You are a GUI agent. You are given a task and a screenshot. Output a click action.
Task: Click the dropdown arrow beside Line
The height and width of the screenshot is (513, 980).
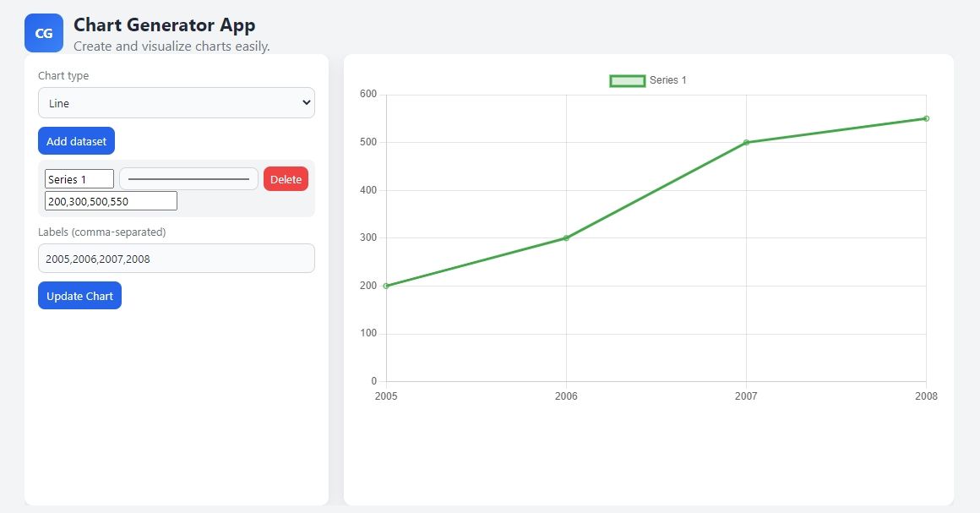(x=305, y=103)
